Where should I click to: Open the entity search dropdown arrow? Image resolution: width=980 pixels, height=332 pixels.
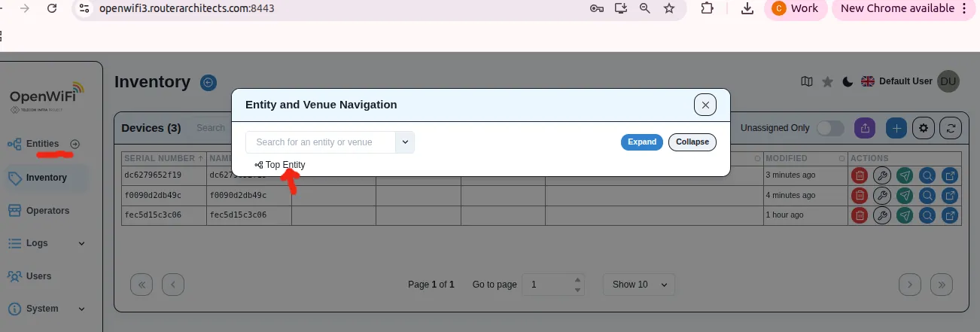pyautogui.click(x=405, y=142)
